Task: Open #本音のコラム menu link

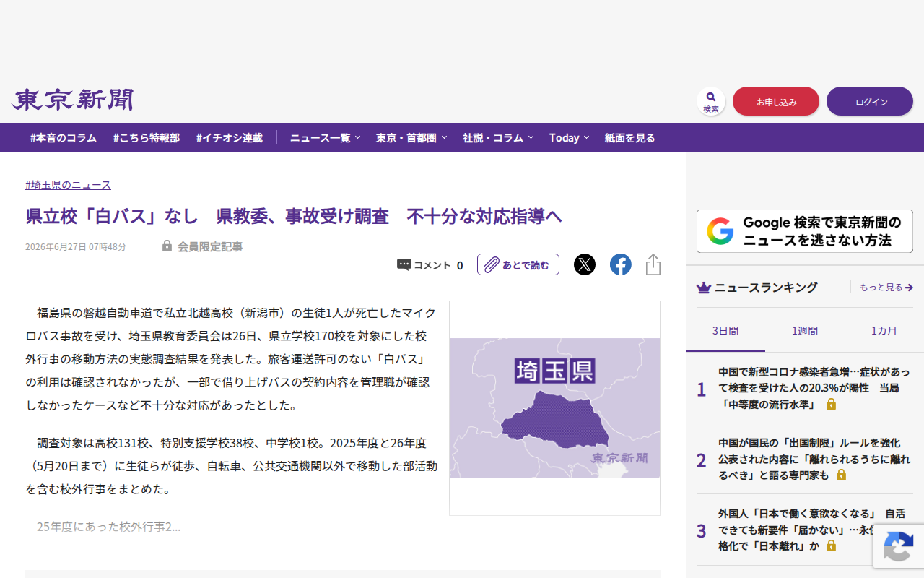Action: (64, 137)
